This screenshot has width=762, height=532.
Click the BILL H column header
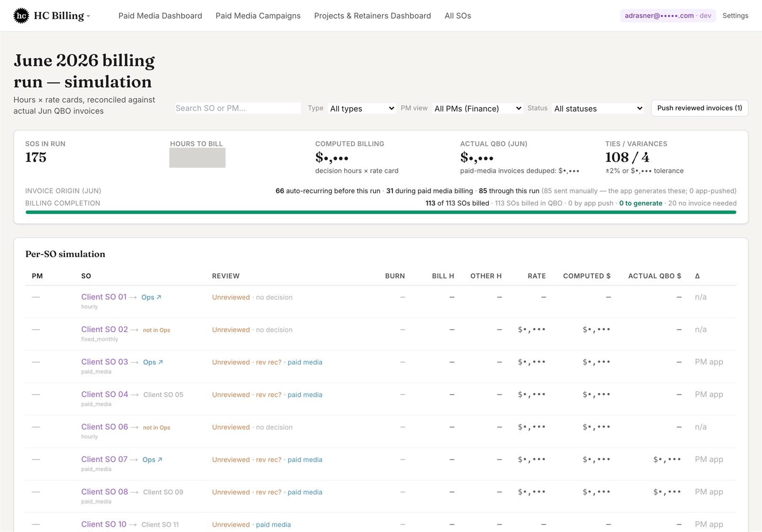click(443, 276)
